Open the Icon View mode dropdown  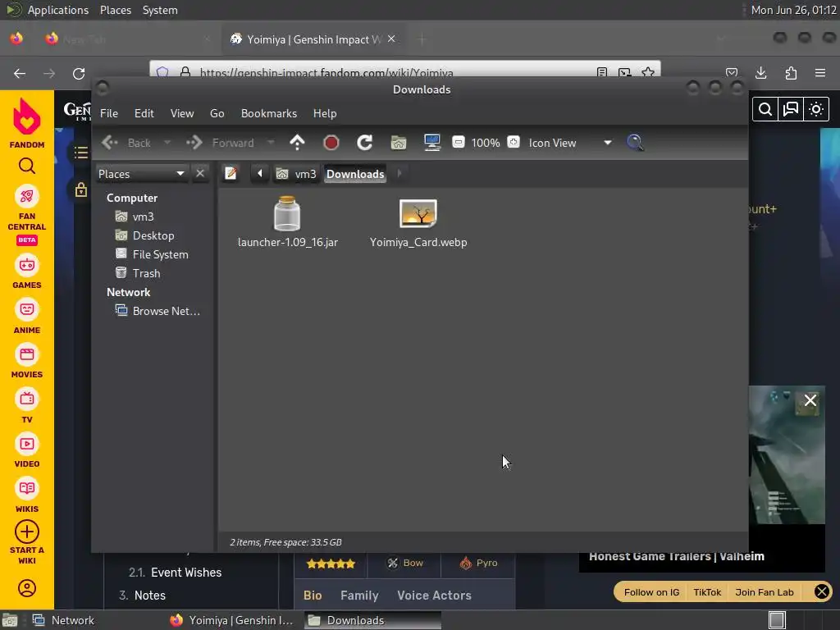pyautogui.click(x=571, y=143)
